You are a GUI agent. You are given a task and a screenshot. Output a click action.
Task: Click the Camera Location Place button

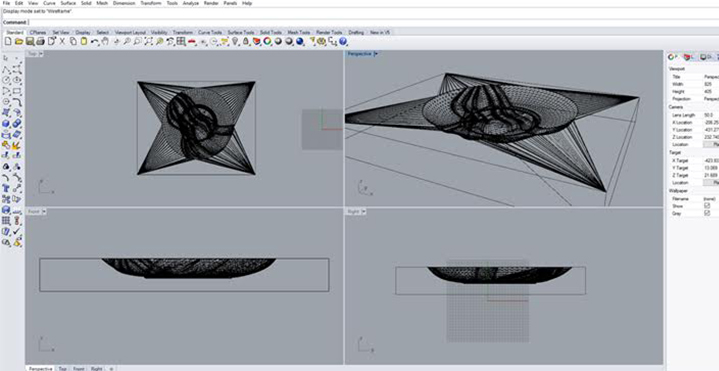tap(711, 144)
